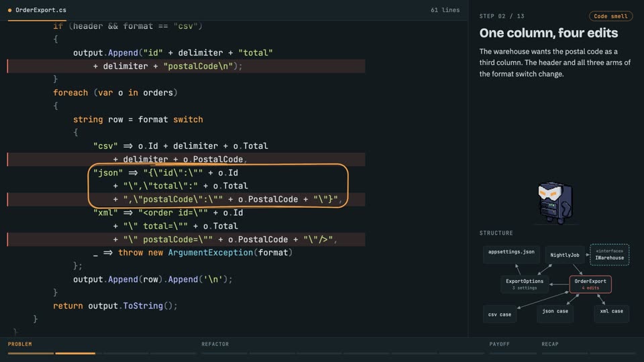This screenshot has width=644, height=362.
Task: Click the STRUCTURE section label
Action: 496,233
